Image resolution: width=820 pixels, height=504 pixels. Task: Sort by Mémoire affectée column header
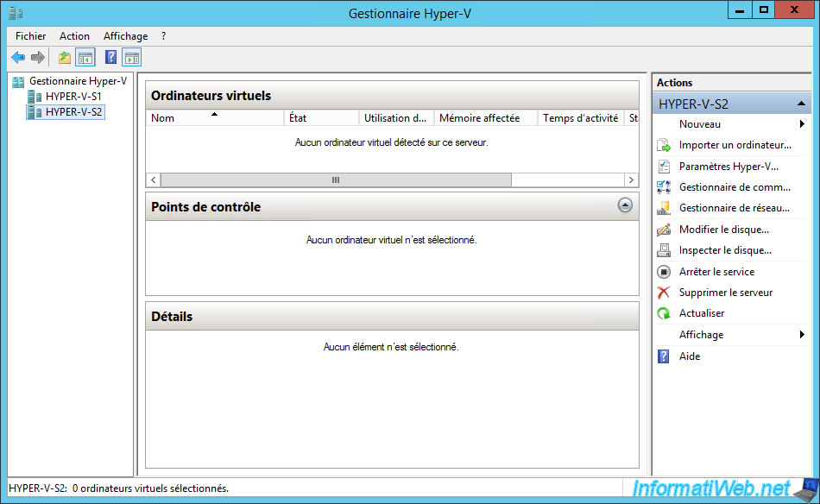point(485,118)
